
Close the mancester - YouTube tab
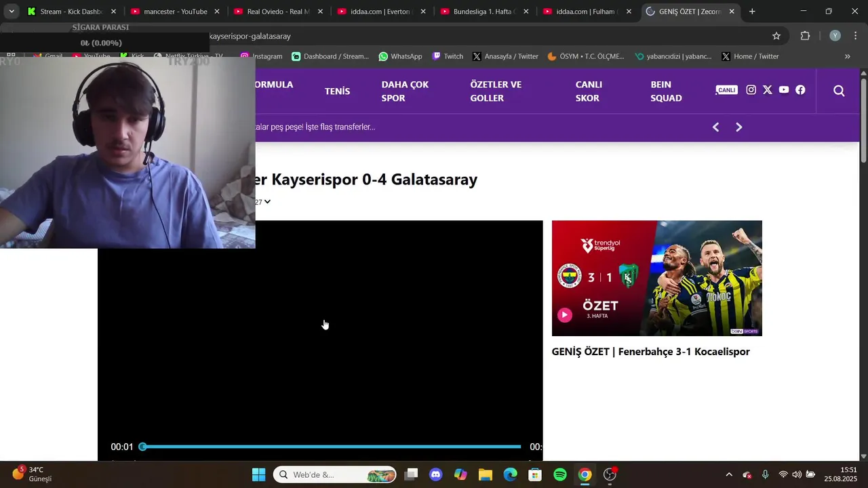[x=217, y=12]
